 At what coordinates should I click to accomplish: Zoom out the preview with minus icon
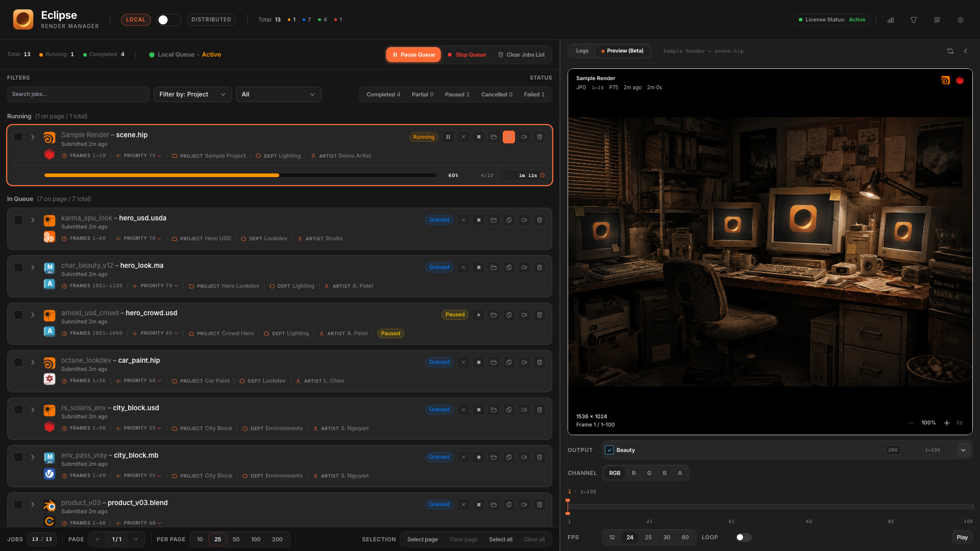[x=911, y=423]
